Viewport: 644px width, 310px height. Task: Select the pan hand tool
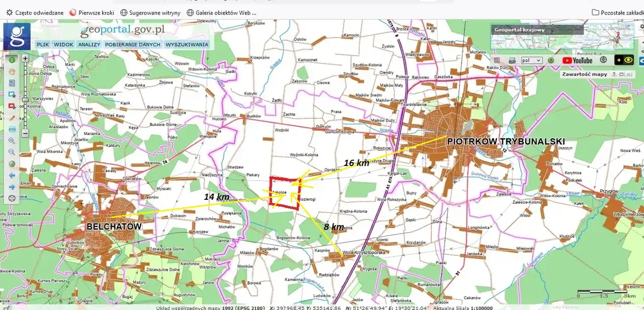pos(12,71)
